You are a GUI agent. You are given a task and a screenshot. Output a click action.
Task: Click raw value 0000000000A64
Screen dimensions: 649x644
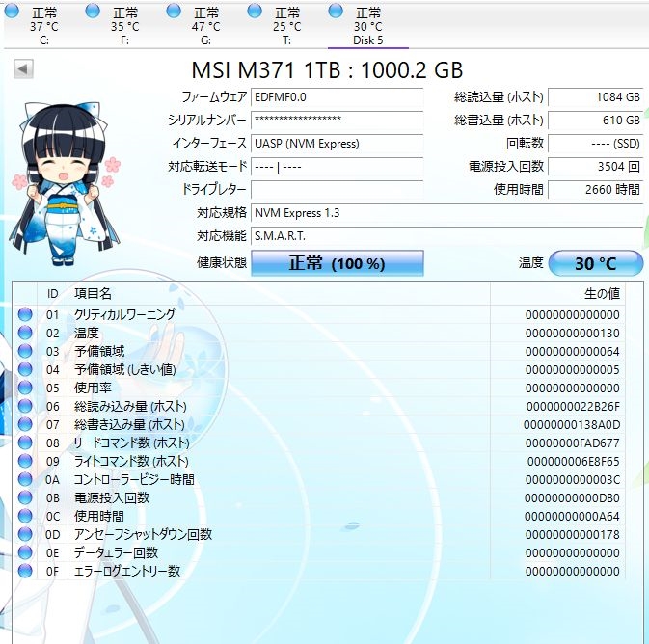(x=572, y=516)
